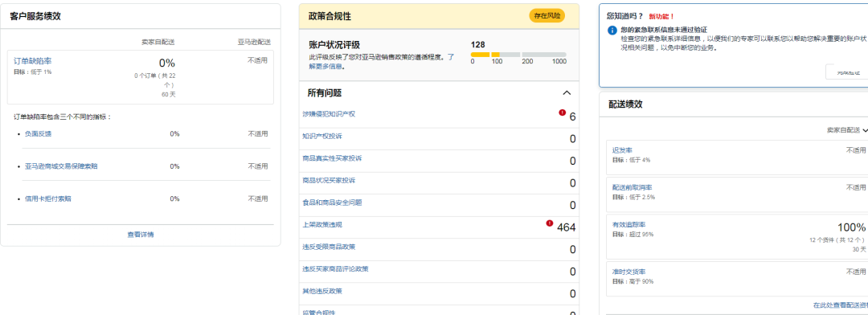Click the red alert icon beside 上架政策违规
The height and width of the screenshot is (315, 868).
550,223
